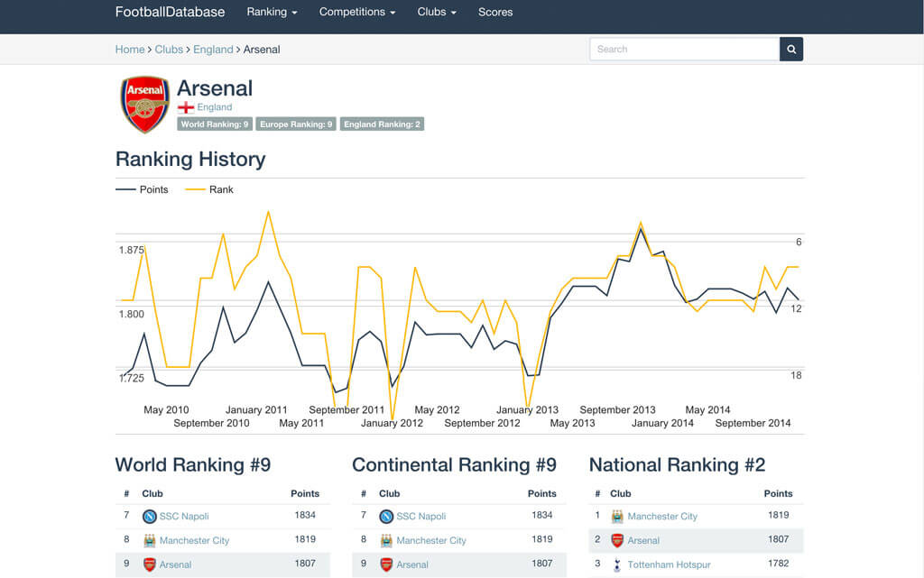This screenshot has width=924, height=578.
Task: Click SSC Napoli crest in Continental Ranking
Action: [386, 517]
